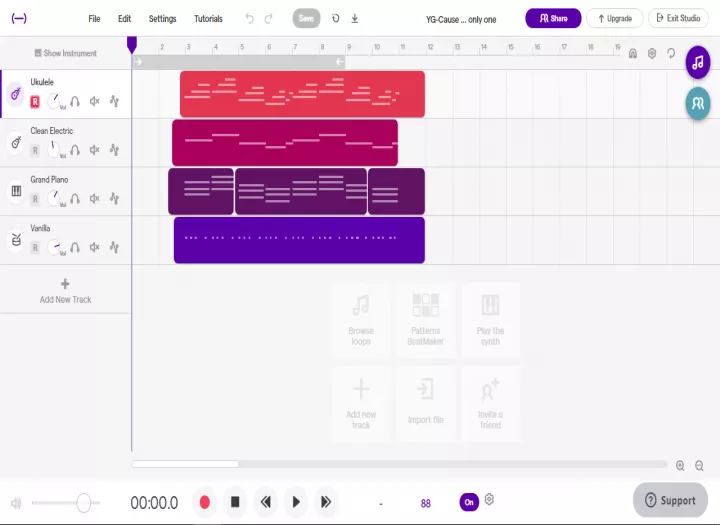
Task: Open automation for Grand Piano track
Action: click(x=114, y=198)
